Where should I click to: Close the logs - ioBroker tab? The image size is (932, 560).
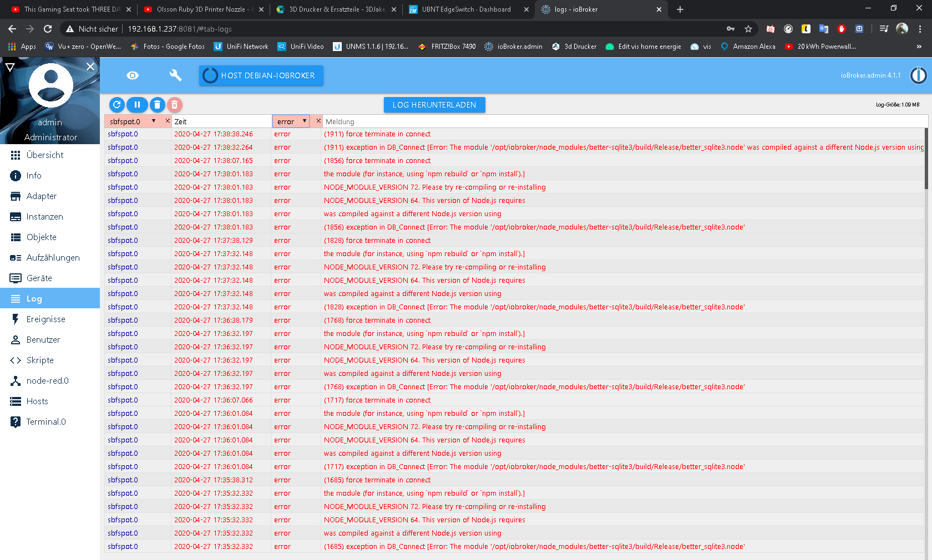click(659, 9)
